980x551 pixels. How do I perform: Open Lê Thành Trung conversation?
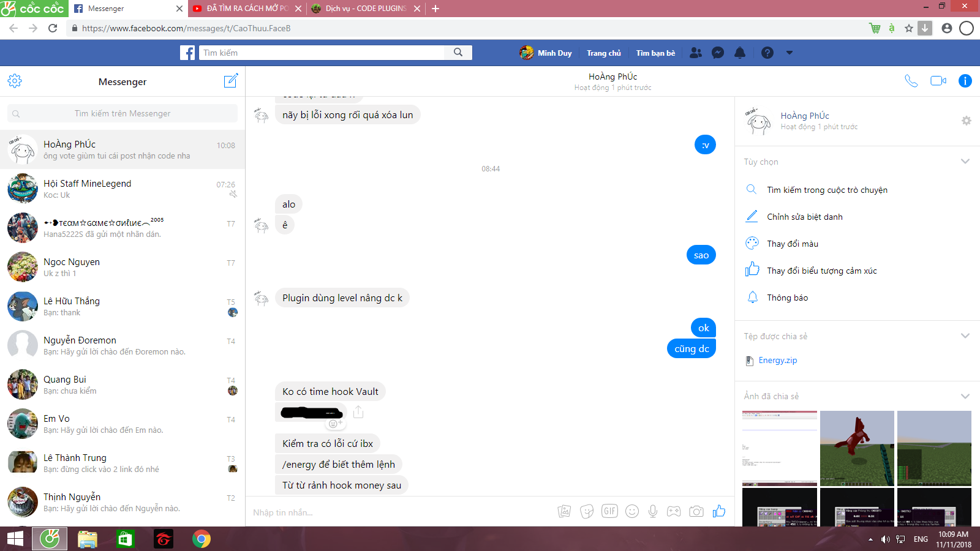(x=123, y=463)
